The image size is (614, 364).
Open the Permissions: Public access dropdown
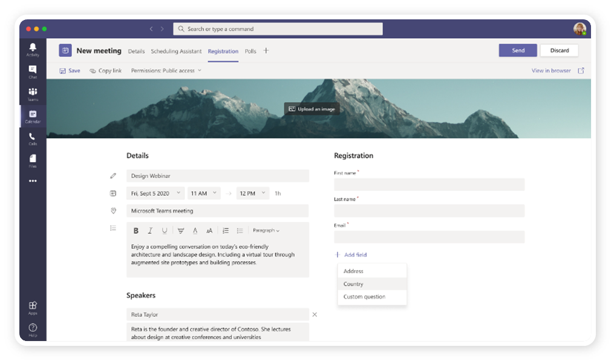166,71
